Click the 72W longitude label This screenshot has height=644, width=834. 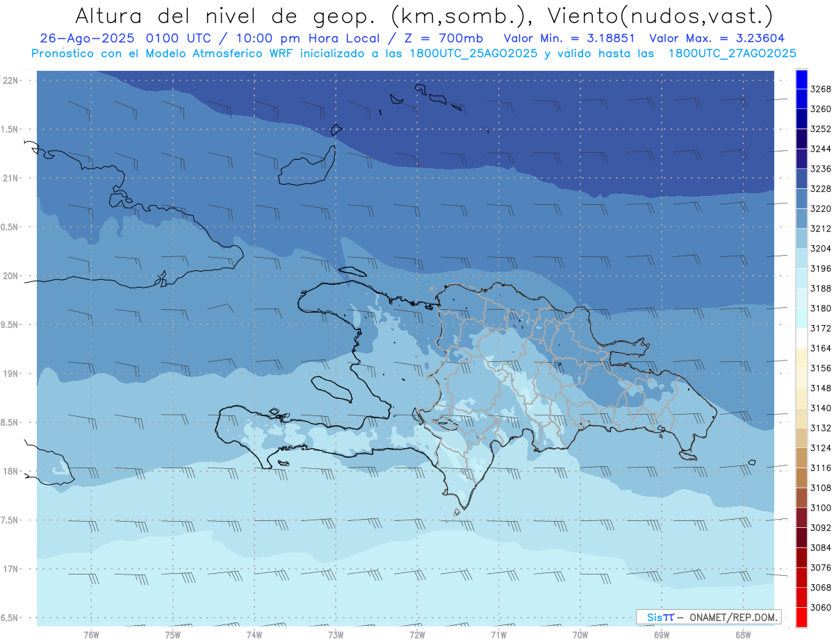pyautogui.click(x=417, y=635)
